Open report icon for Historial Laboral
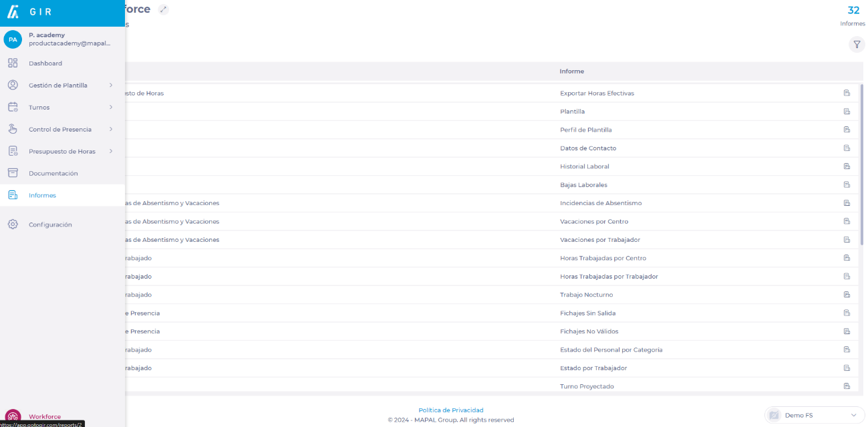Viewport: 868px width, 427px height. point(847,166)
